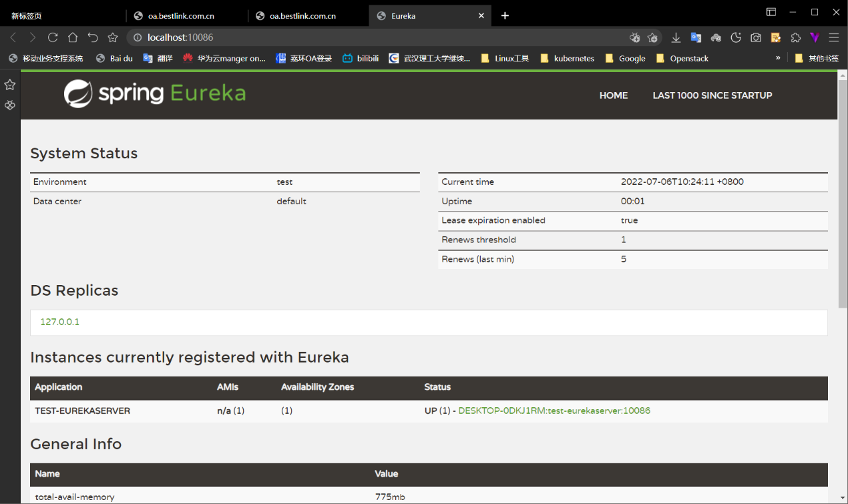
Task: Open LAST 1000 SINCE STARTUP page
Action: coord(712,95)
